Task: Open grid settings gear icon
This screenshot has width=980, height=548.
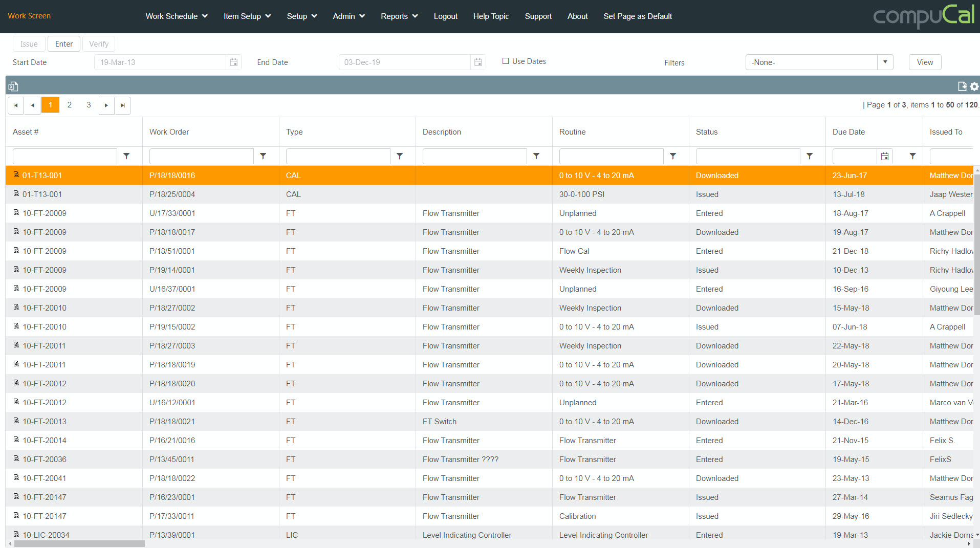Action: [x=974, y=86]
